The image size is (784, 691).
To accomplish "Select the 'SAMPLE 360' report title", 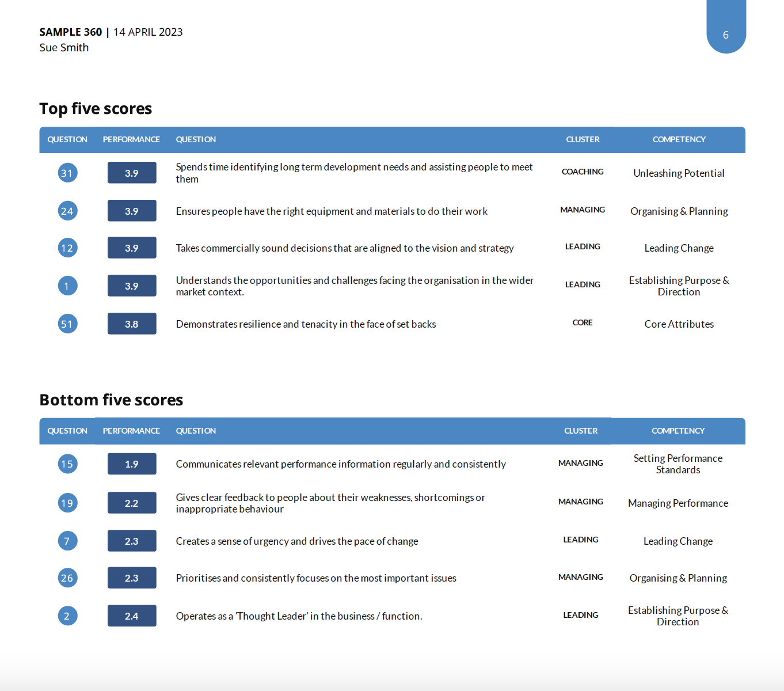I will coord(71,32).
